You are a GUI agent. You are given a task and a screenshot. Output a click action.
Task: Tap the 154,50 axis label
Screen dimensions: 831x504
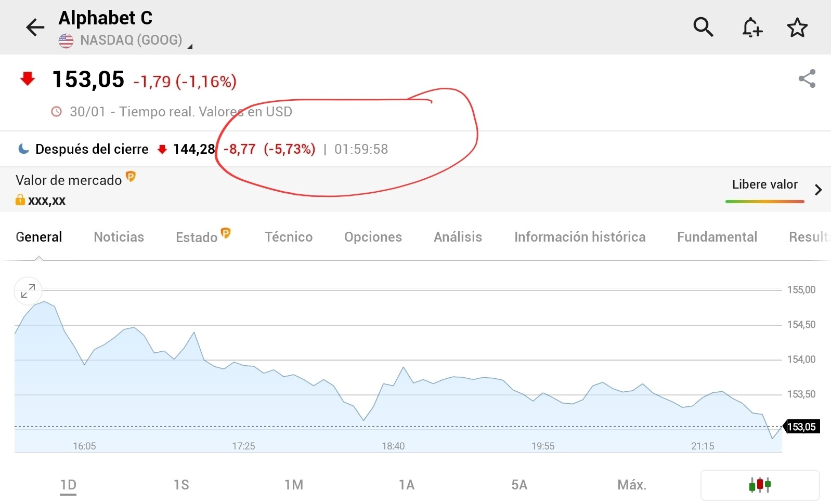[801, 325]
